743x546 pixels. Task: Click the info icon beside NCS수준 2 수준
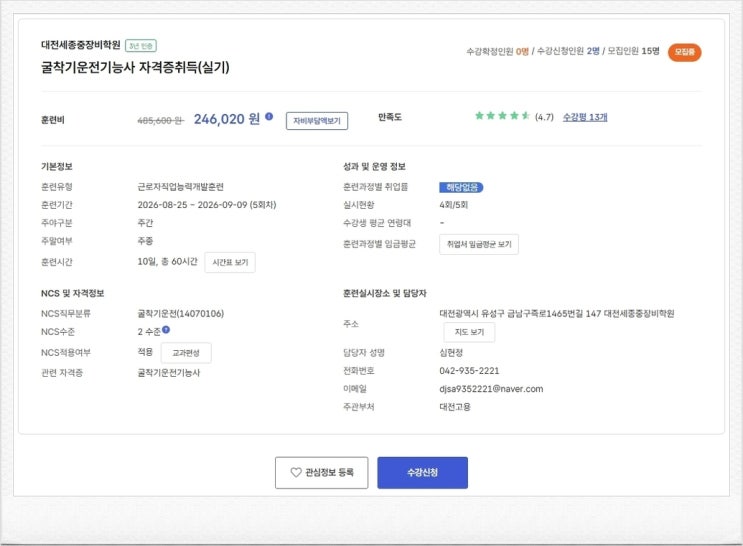(x=166, y=329)
